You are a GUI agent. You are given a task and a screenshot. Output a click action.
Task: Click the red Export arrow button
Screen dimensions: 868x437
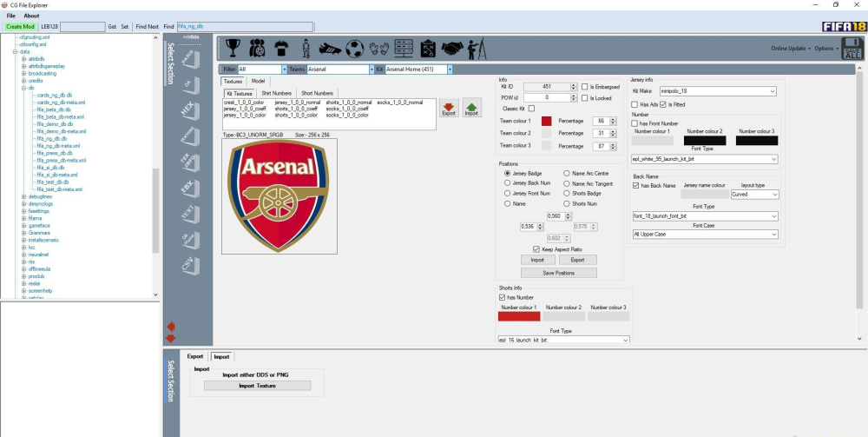[x=449, y=108]
